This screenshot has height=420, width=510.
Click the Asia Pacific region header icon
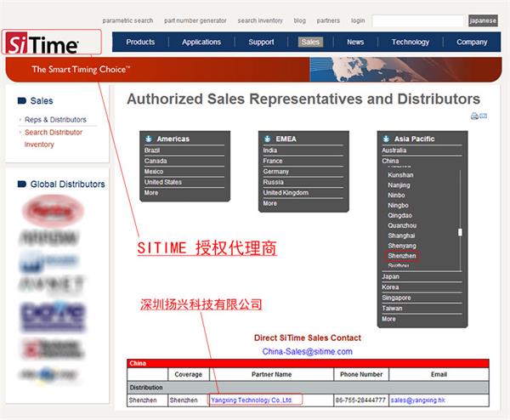(387, 139)
